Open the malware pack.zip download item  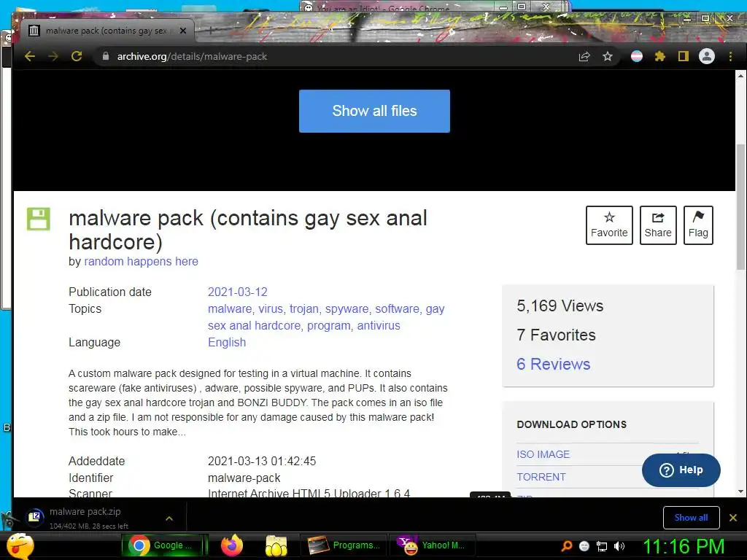(x=86, y=518)
